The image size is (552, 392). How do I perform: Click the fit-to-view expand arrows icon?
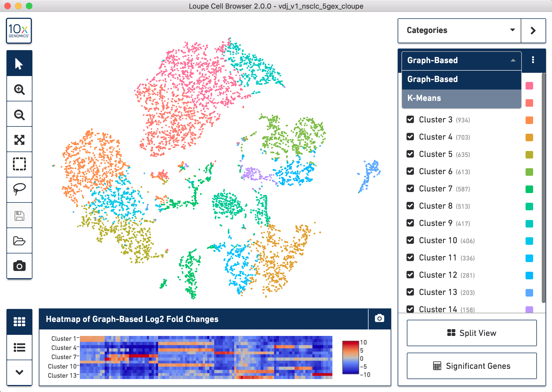[x=19, y=140]
